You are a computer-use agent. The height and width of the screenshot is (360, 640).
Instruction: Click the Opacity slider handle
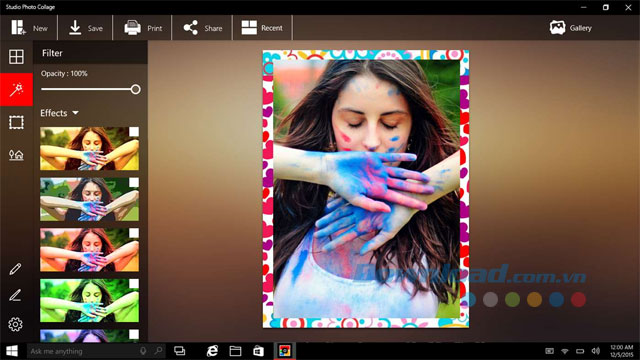click(x=136, y=89)
